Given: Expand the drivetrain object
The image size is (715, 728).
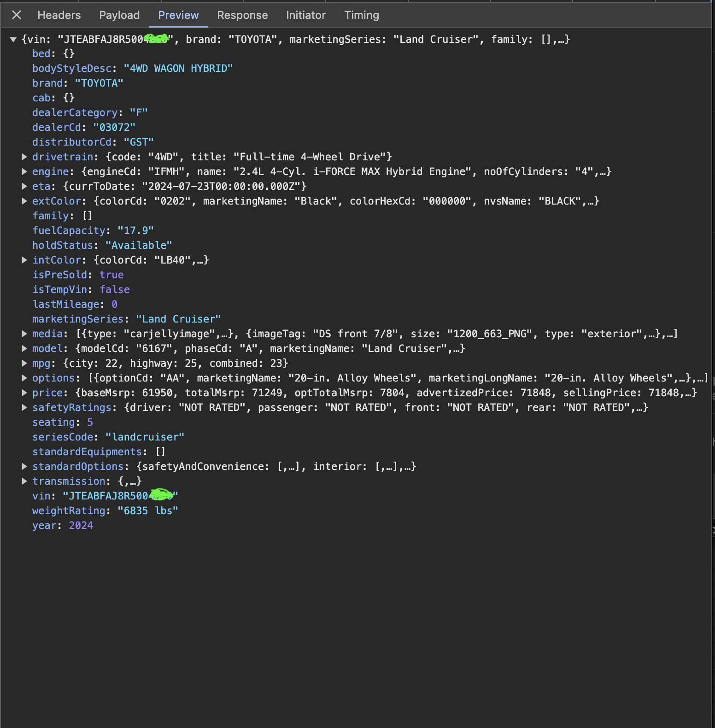Looking at the screenshot, I should (x=24, y=157).
